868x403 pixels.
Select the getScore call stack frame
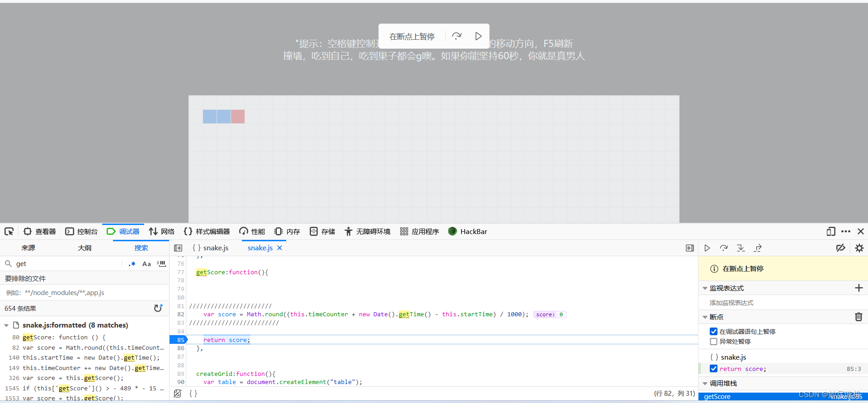[x=783, y=397]
